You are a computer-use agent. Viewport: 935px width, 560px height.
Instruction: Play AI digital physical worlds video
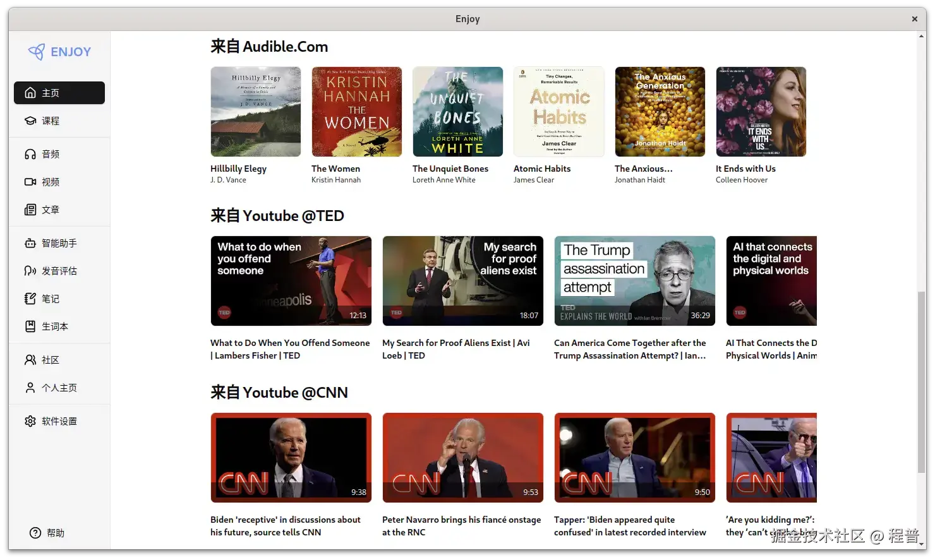coord(771,281)
